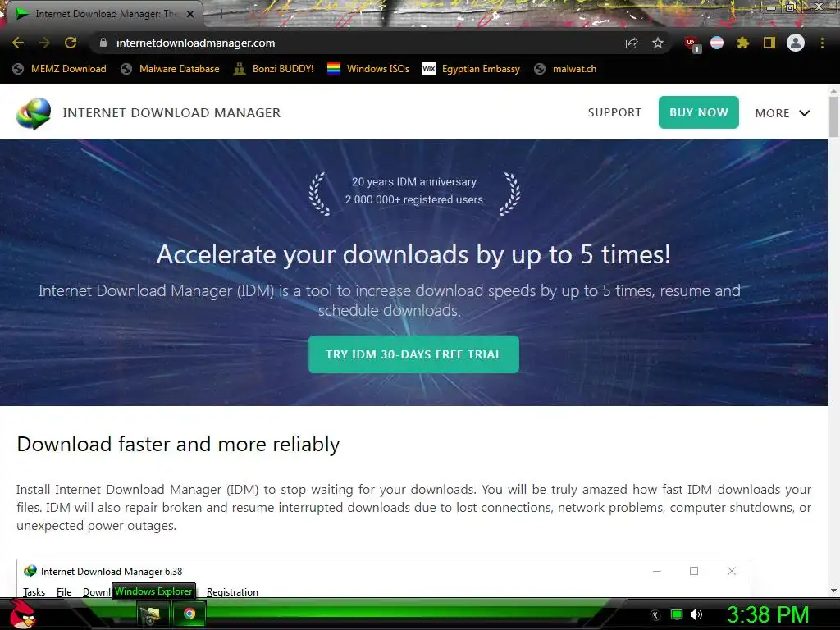Click the IDM globe logo
The width and height of the screenshot is (840, 630).
click(33, 113)
